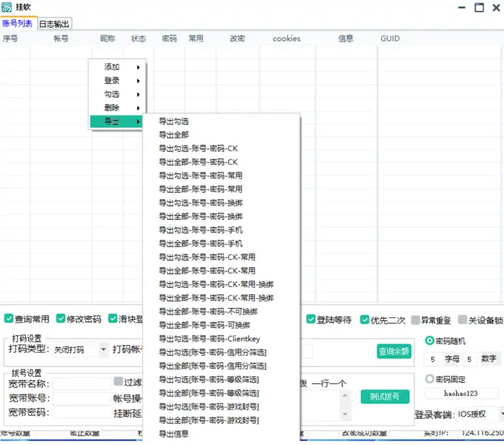The image size is (504, 445).
Task: Choose 导出全部 from export submenu
Action: coord(175,135)
